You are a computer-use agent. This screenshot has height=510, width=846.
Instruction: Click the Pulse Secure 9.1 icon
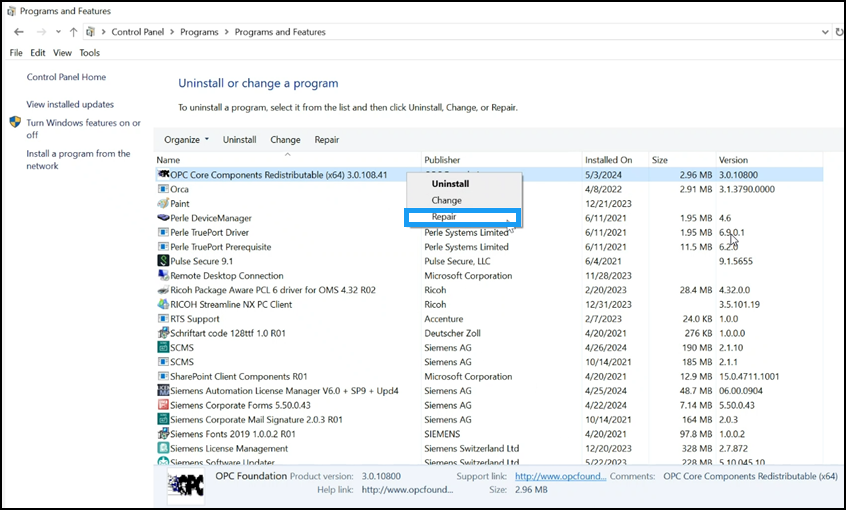(163, 261)
